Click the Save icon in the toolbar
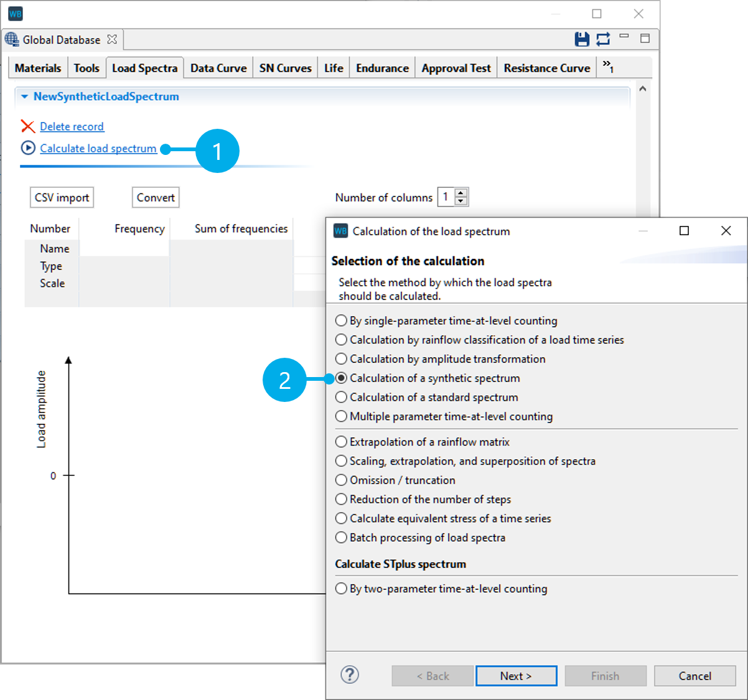This screenshot has height=700, width=748. coord(582,39)
